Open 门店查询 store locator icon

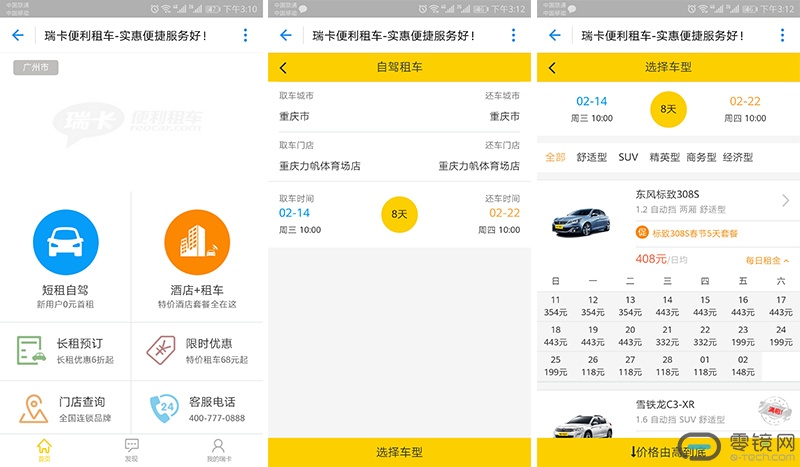[x=31, y=408]
